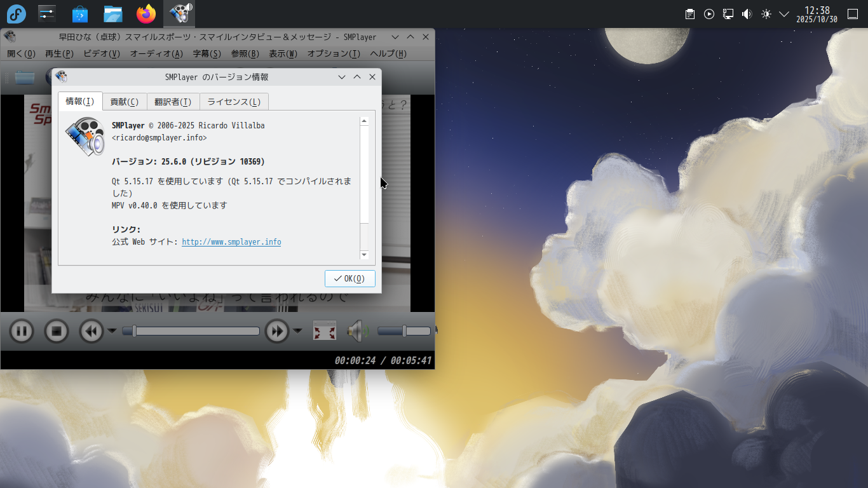Click the volume slider in SMPlayer
This screenshot has height=488, width=868.
pos(405,331)
